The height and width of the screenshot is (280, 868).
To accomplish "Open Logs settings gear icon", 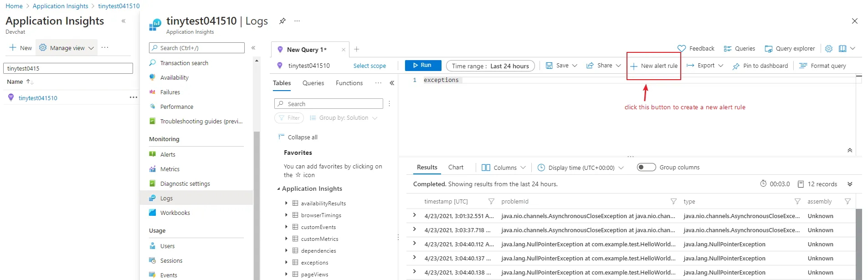I will point(829,48).
